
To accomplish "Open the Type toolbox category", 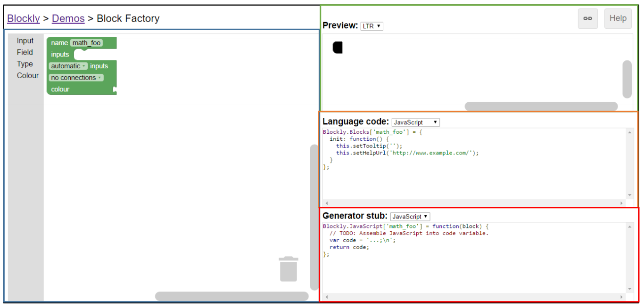I will [25, 64].
